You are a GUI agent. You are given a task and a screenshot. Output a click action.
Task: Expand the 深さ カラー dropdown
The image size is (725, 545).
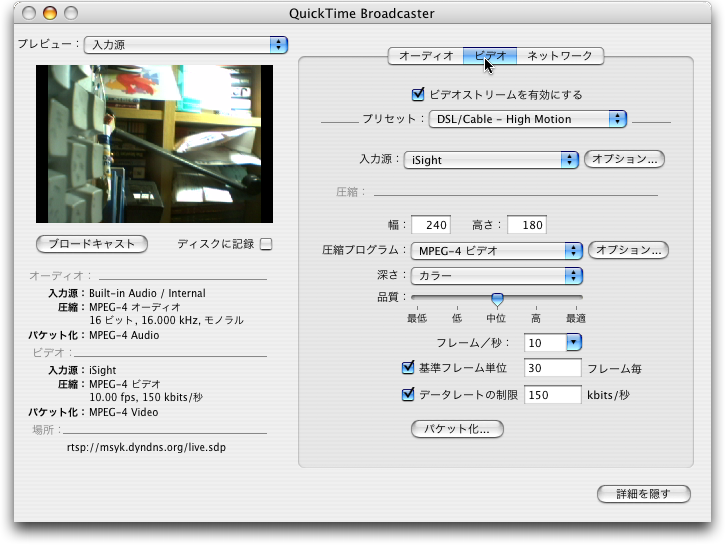point(496,275)
